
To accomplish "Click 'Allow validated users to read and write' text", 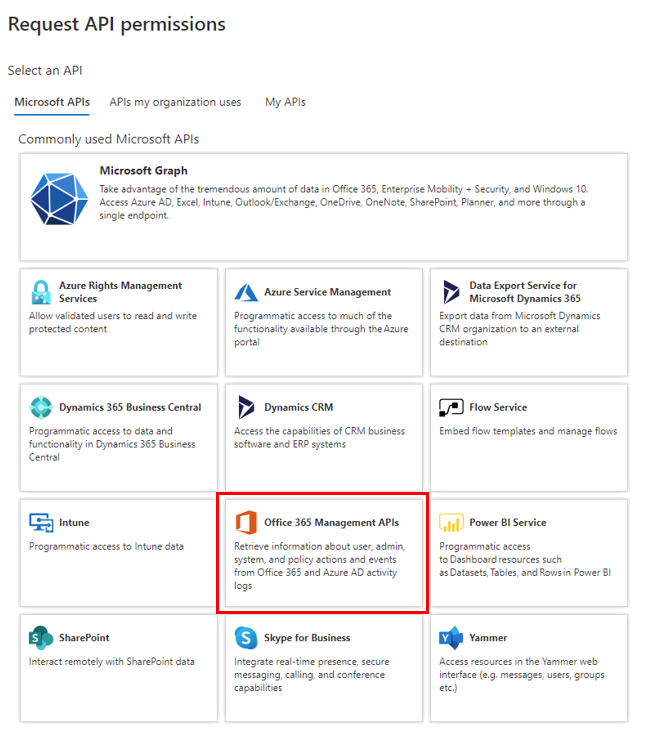I will [x=113, y=322].
